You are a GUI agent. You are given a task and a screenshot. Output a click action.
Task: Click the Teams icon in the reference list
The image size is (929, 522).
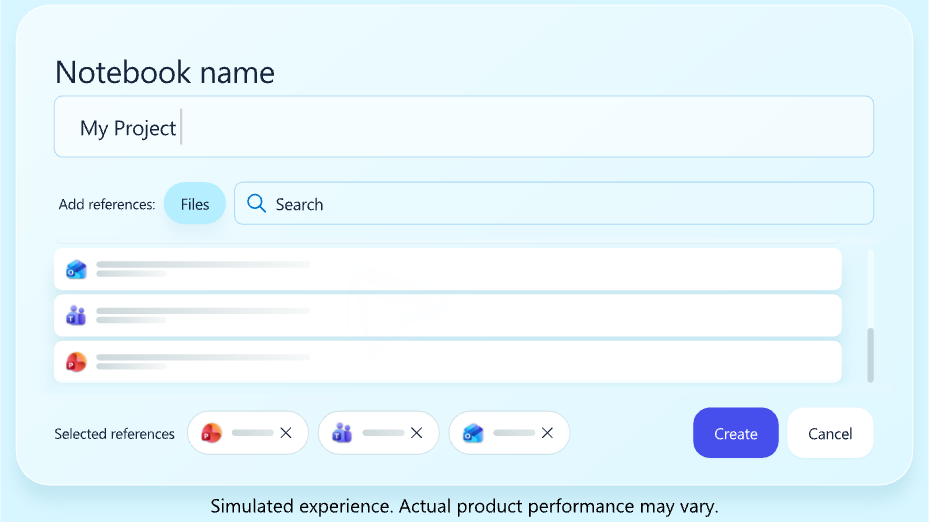76,316
